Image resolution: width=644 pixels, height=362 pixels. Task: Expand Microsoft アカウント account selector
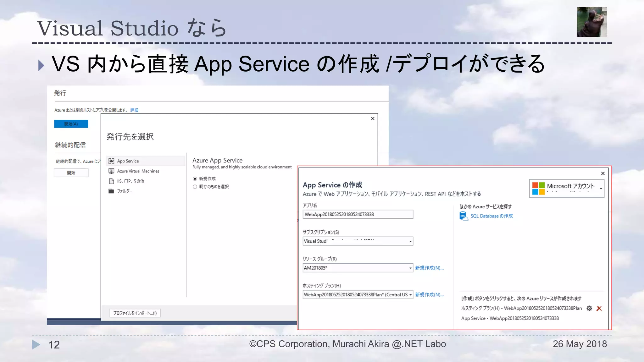coord(601,189)
